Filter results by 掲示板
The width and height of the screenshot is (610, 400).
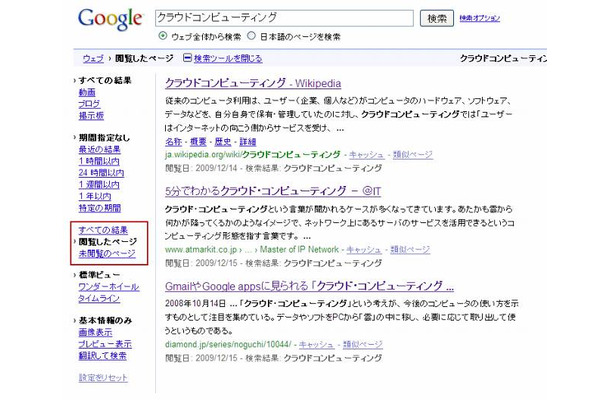coord(91,116)
